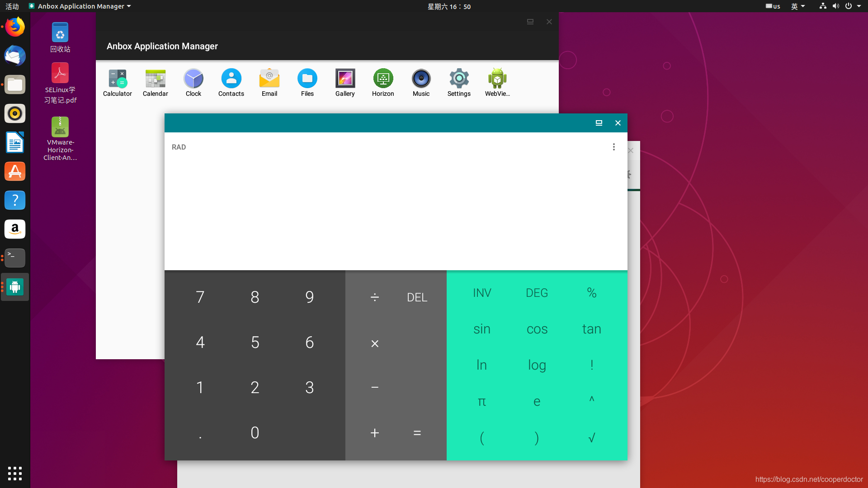Toggle DEG mode in calculator
868x488 pixels.
coord(537,292)
